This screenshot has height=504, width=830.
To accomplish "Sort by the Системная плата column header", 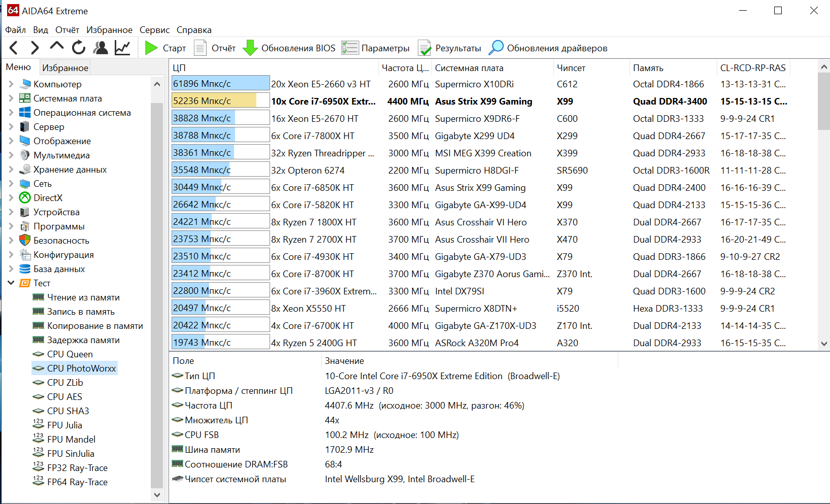I will (x=492, y=68).
